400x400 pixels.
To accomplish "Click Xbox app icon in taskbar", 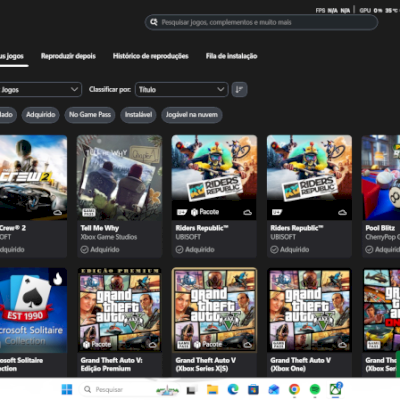I will pyautogui.click(x=335, y=389).
